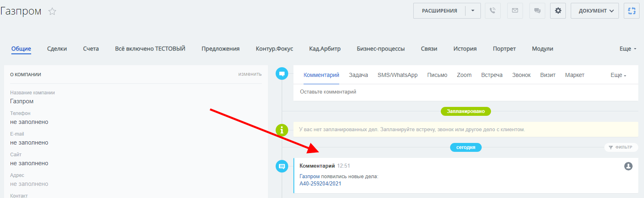Click the Газпром page title
Screen dimensions: 644x198
click(x=21, y=11)
